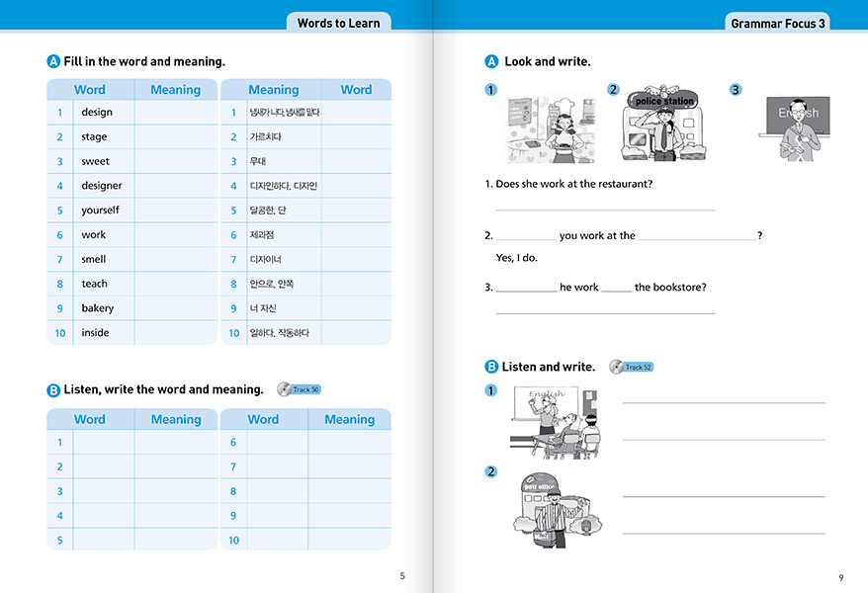Click the answer line under "Does she work at the restaurant?"
Screen dimensions: 868x593
[x=604, y=208]
